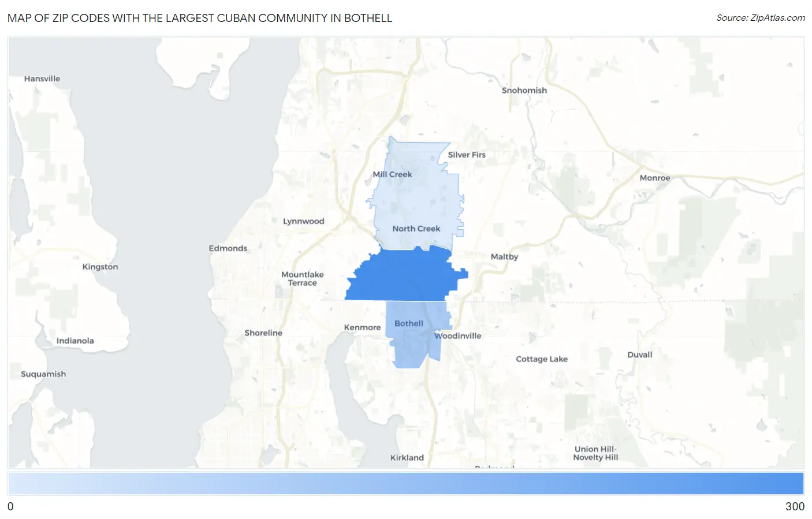The width and height of the screenshot is (812, 519).
Task: Click the Hansville map label
Action: (x=42, y=79)
